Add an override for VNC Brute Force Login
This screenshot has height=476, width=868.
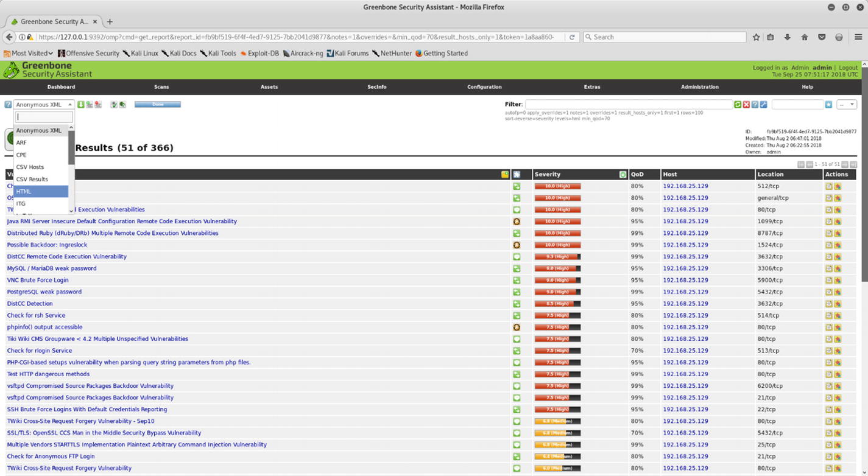tap(838, 280)
